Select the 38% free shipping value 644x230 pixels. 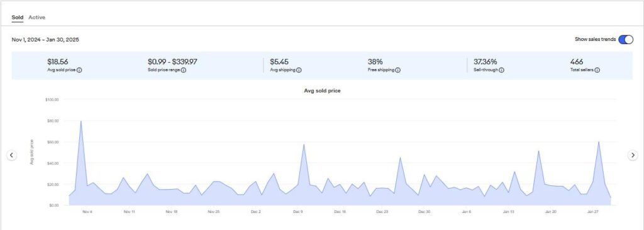pos(375,62)
